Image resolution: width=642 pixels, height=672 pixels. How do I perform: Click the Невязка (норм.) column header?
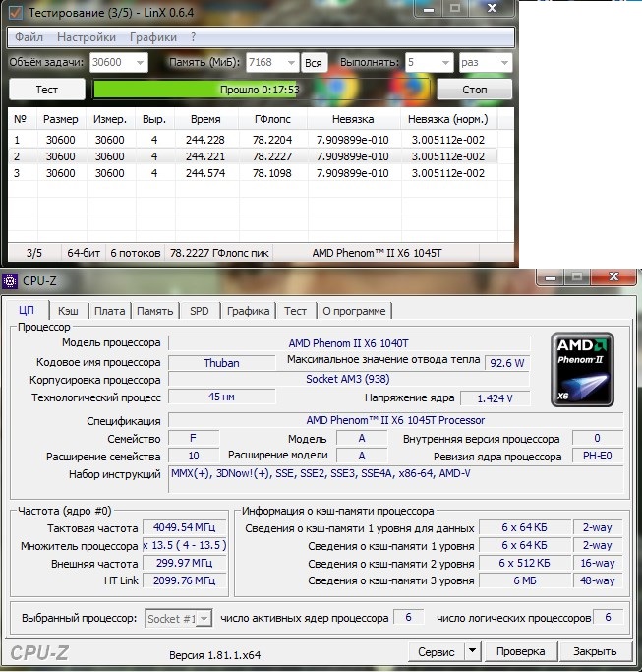448,119
